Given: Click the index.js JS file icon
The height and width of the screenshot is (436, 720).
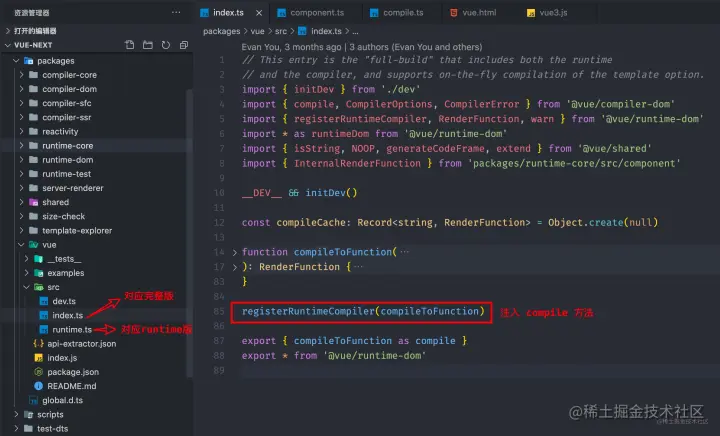Looking at the screenshot, I should tap(39, 358).
